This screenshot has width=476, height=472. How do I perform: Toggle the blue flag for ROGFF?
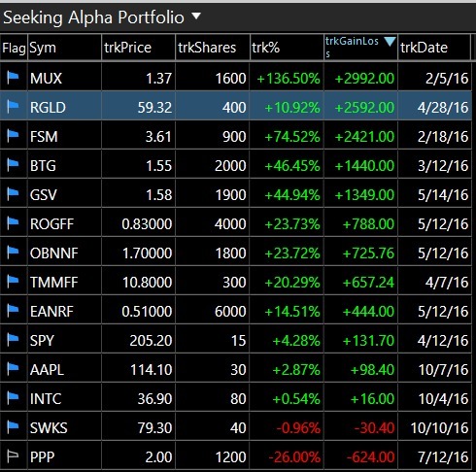pos(13,223)
